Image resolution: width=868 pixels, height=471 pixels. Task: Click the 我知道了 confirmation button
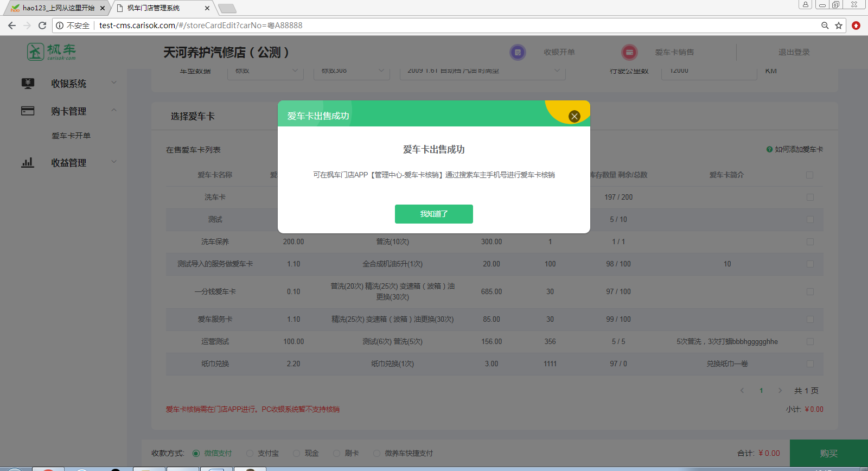click(433, 214)
